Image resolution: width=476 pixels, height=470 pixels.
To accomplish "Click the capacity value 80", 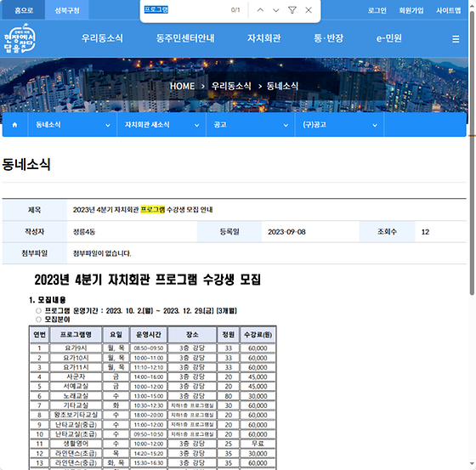I will [229, 396].
